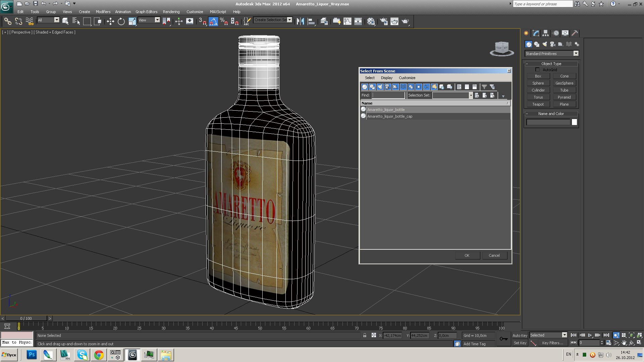The width and height of the screenshot is (644, 362).
Task: Open the Utilities command panel tab
Action: [x=575, y=33]
